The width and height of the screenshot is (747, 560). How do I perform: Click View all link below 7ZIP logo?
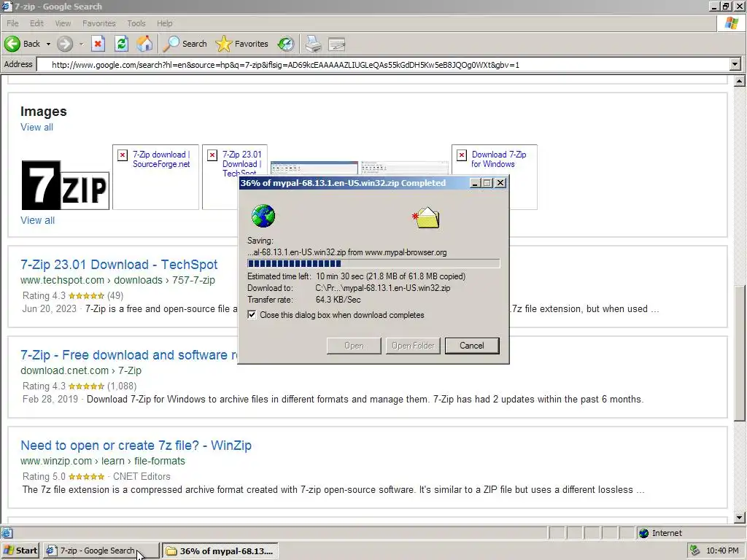[38, 220]
